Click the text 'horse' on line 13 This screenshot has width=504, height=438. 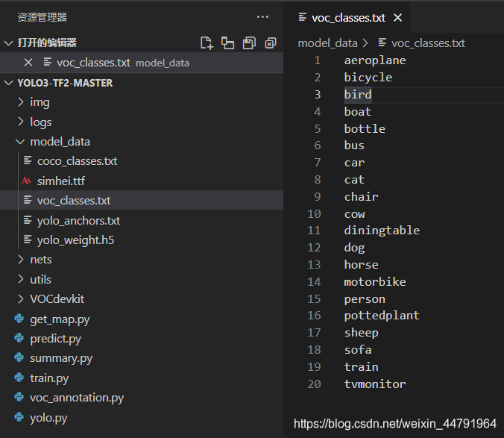[362, 265]
